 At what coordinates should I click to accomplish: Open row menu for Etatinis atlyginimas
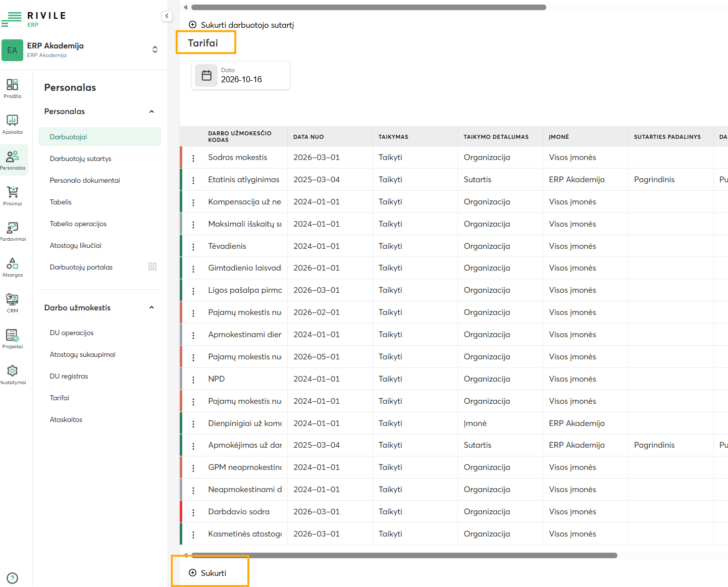click(193, 180)
